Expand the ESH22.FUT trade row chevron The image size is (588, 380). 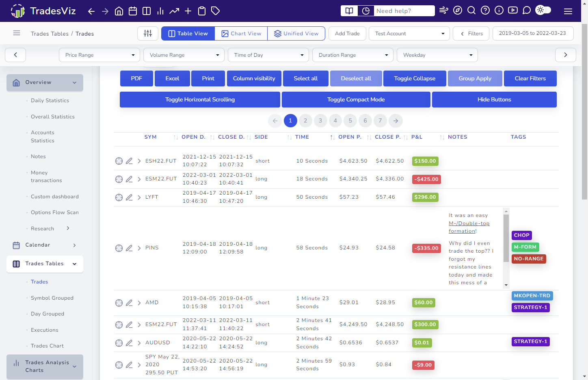coord(139,161)
